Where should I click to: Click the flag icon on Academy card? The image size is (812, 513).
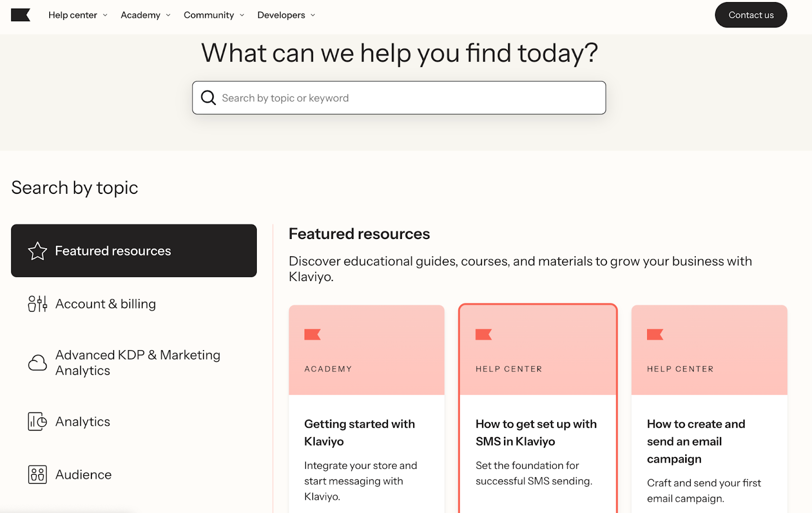tap(313, 334)
